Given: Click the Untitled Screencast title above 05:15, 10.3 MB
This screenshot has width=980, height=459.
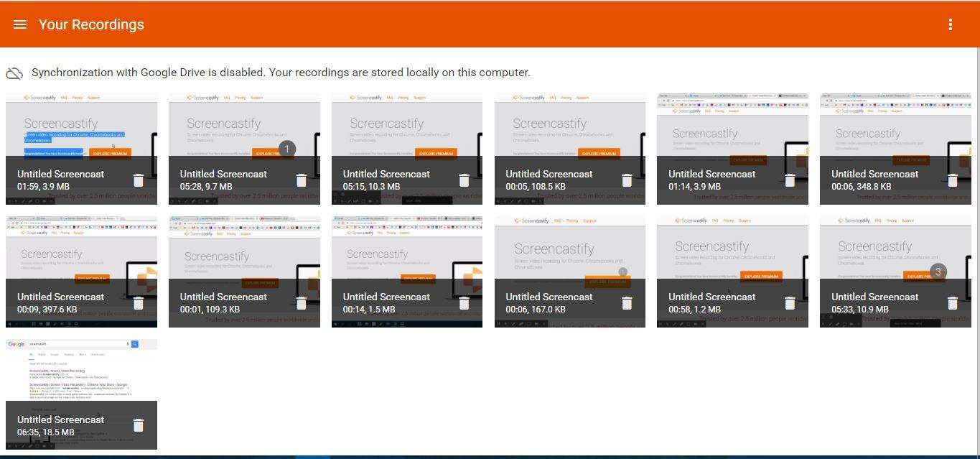Looking at the screenshot, I should click(386, 174).
